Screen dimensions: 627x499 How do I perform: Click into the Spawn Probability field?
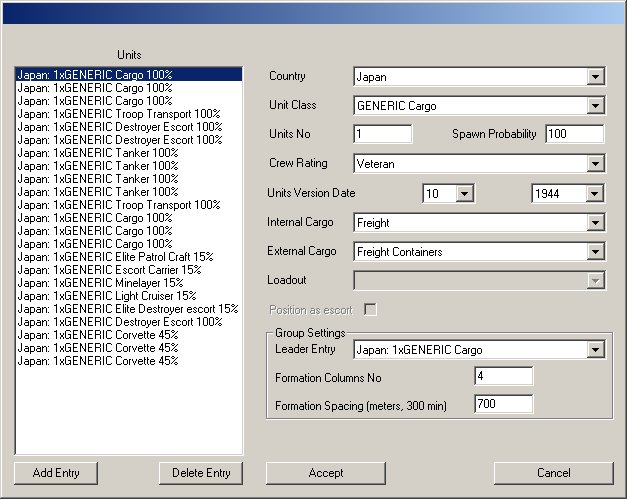click(575, 134)
